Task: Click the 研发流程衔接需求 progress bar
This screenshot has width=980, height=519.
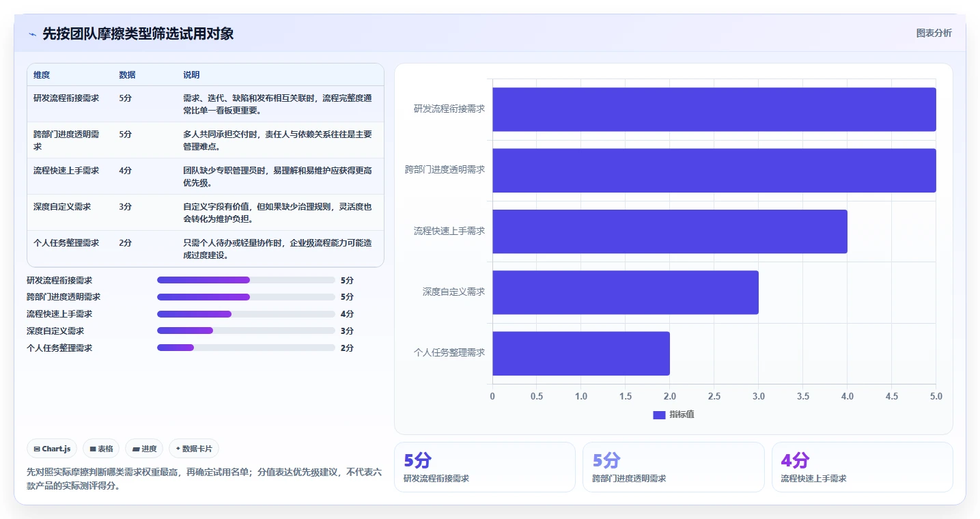Action: tap(246, 280)
